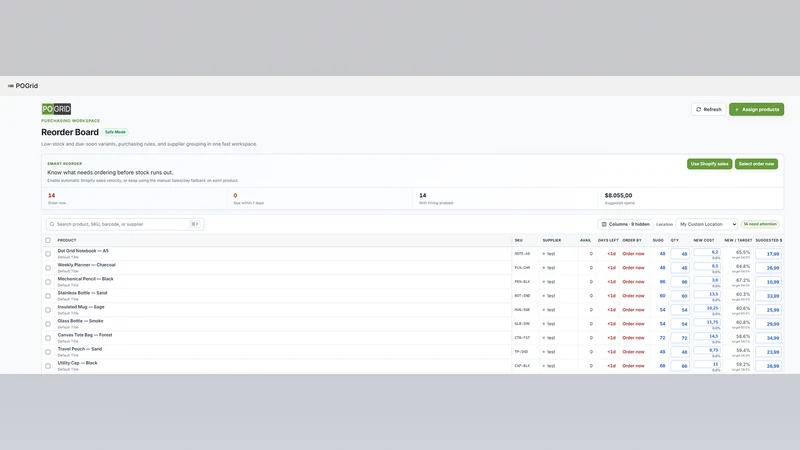Select the Travel Pouch row checkbox
This screenshot has height=450, width=800.
(48, 352)
